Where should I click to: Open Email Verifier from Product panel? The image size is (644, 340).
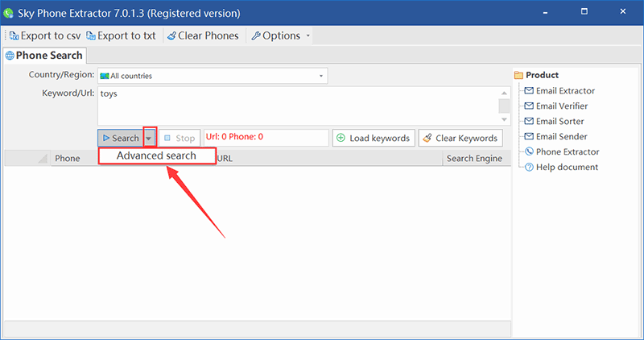tap(561, 106)
